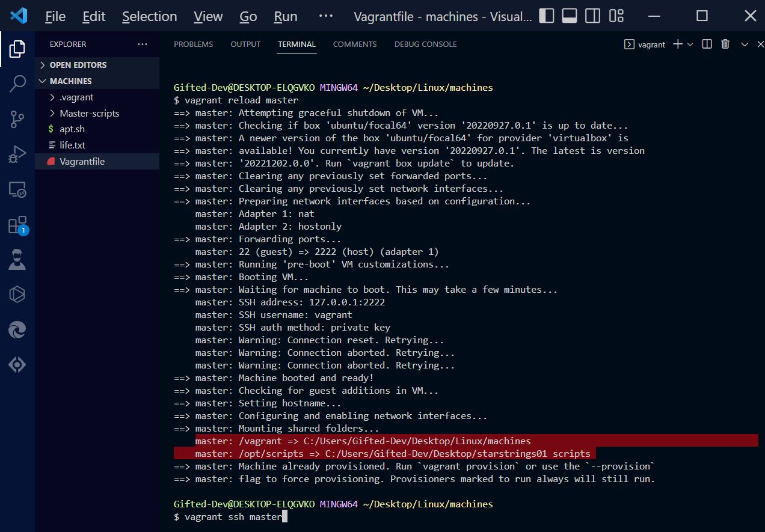The image size is (765, 532).
Task: Collapse the MACHINES folder section
Action: pyautogui.click(x=97, y=81)
